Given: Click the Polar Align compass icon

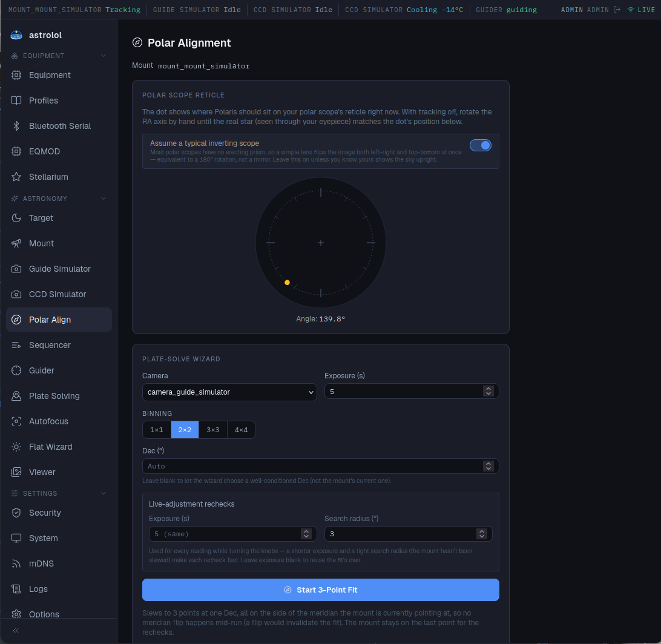Looking at the screenshot, I should click(16, 320).
